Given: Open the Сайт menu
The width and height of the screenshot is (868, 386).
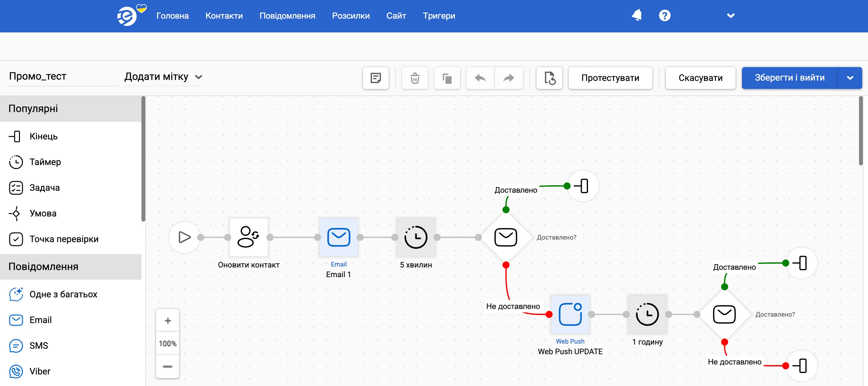Looking at the screenshot, I should [396, 16].
